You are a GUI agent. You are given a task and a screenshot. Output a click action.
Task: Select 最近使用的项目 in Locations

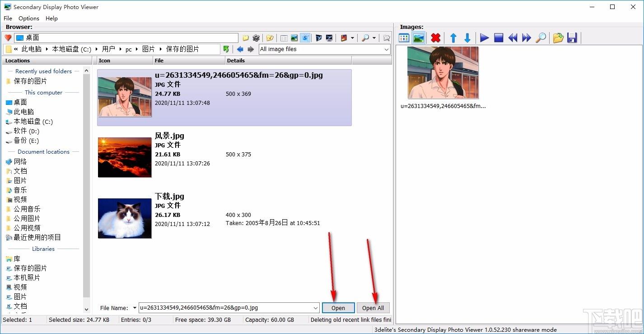(x=37, y=237)
